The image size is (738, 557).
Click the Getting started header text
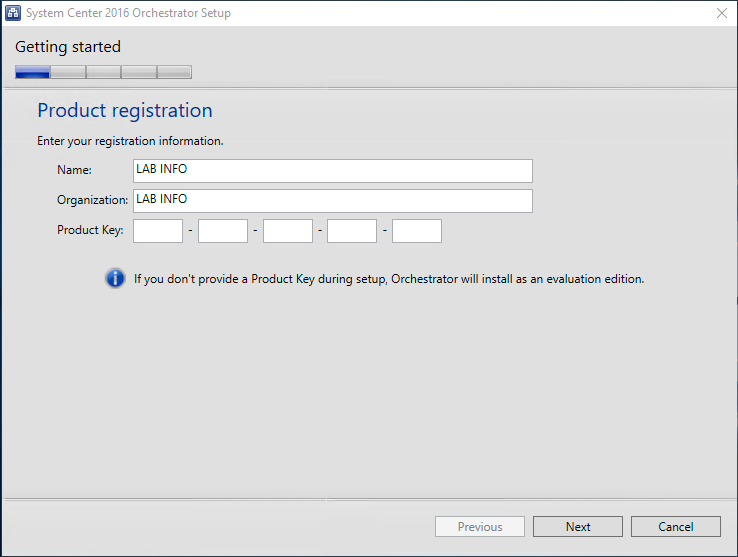[68, 47]
